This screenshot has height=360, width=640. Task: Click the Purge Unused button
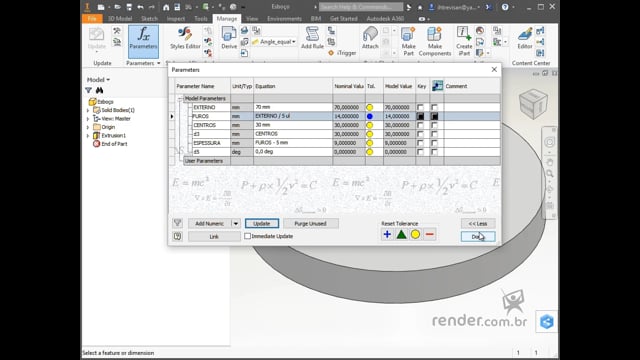tap(311, 224)
